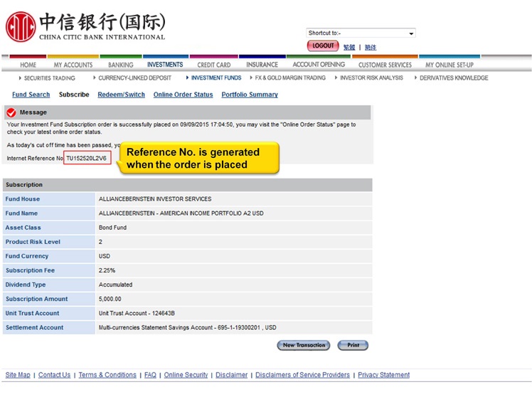Open the Privacy Statement footer link

click(x=384, y=375)
